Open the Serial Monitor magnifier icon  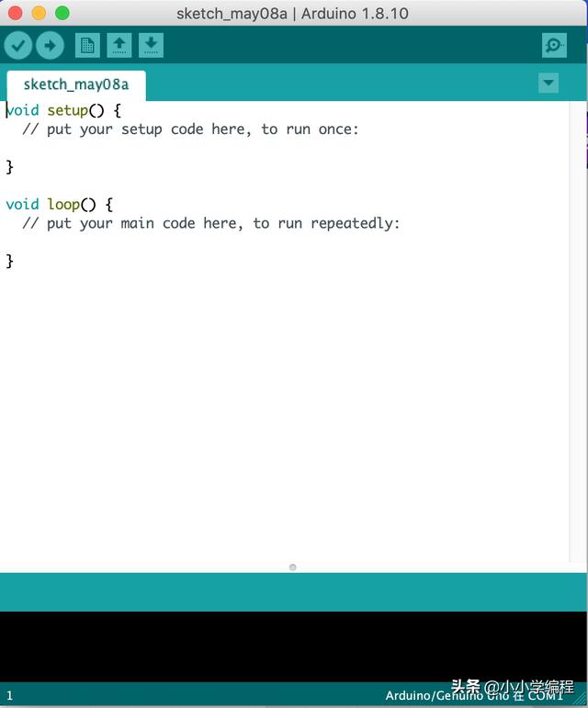554,45
